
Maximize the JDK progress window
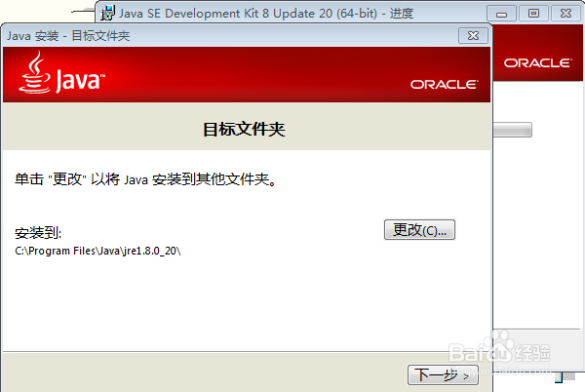[533, 14]
